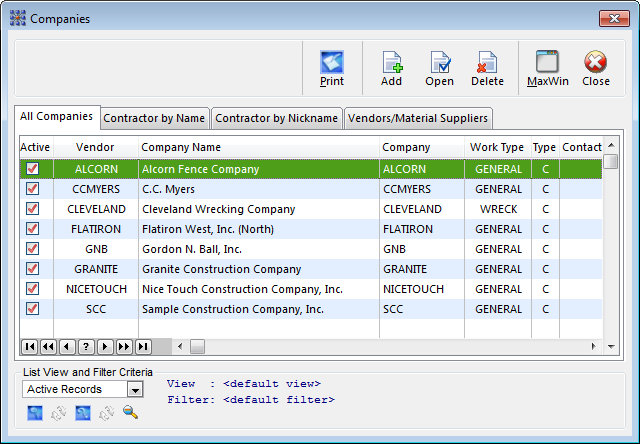Click grey refresh arrows right of the filter icon
This screenshot has height=444, width=640.
(x=107, y=413)
